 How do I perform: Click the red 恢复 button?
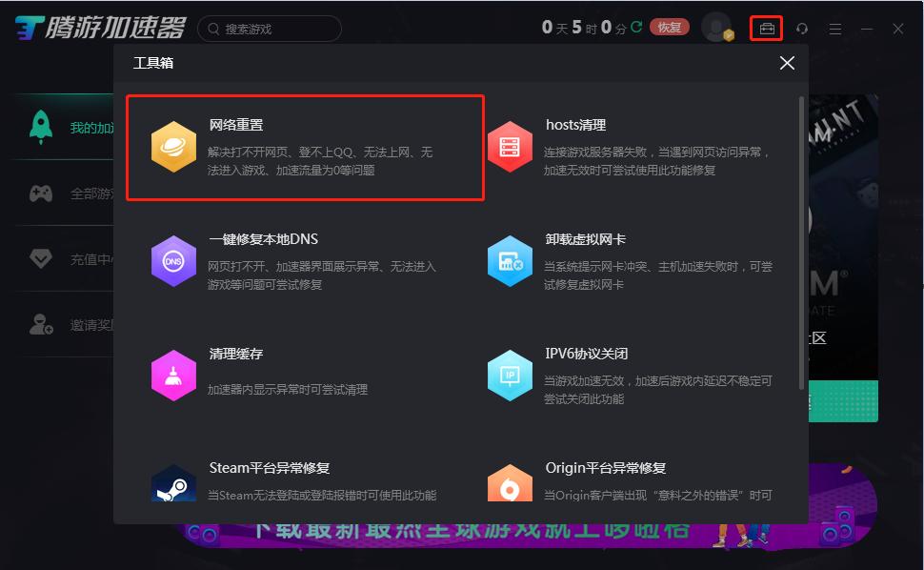coord(670,27)
